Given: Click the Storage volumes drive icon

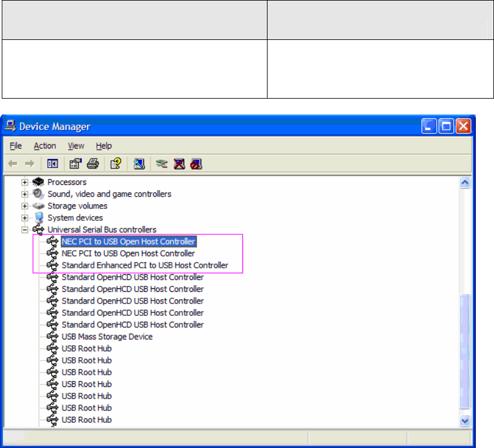Looking at the screenshot, I should click(39, 206).
